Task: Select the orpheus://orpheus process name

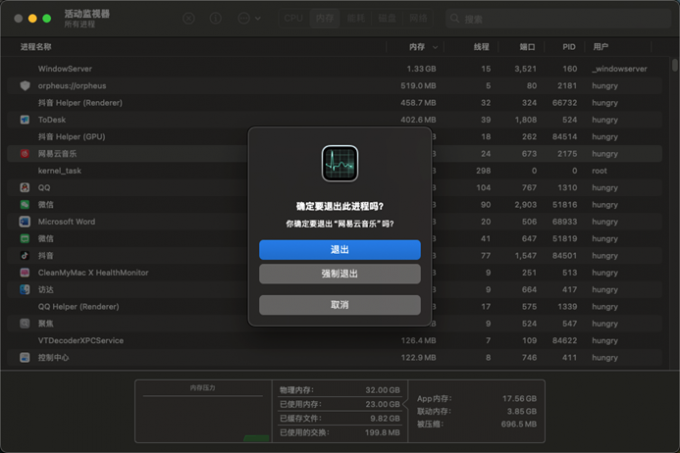Action: (x=72, y=86)
